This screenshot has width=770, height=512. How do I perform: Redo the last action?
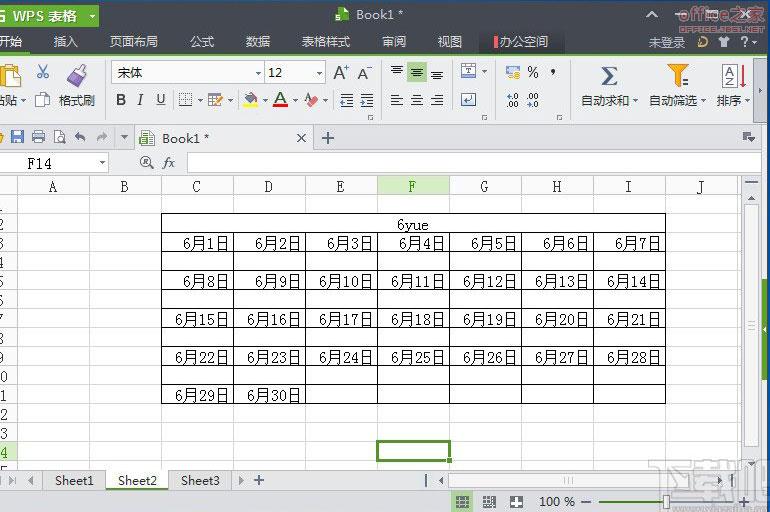102,136
